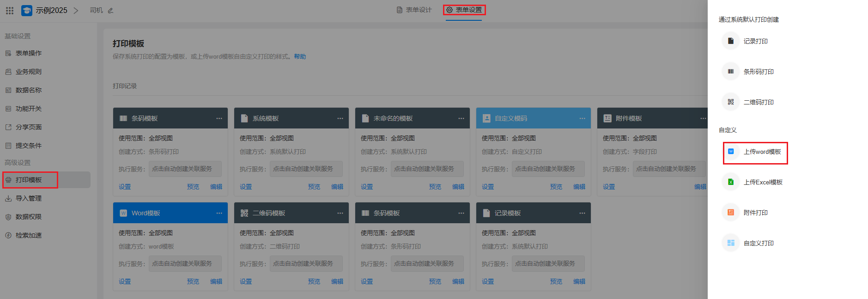This screenshot has width=868, height=299.
Task: Choose the QR code print icon
Action: click(x=730, y=102)
